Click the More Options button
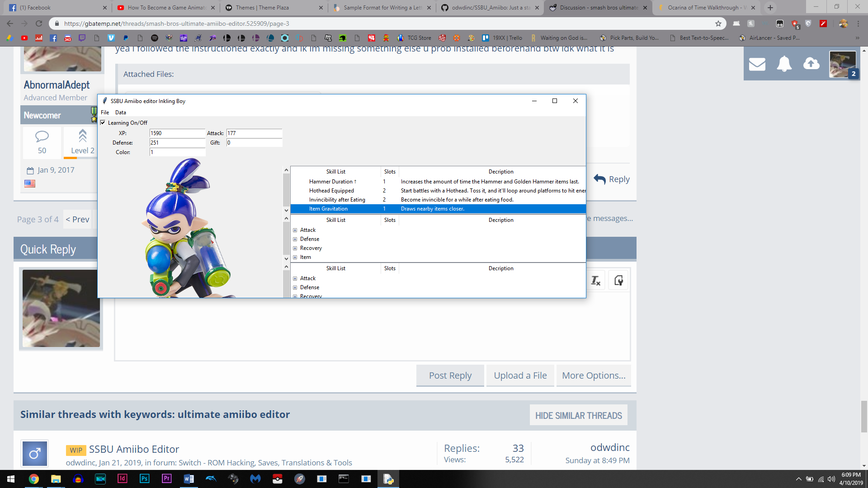This screenshot has width=868, height=488. coord(594,375)
